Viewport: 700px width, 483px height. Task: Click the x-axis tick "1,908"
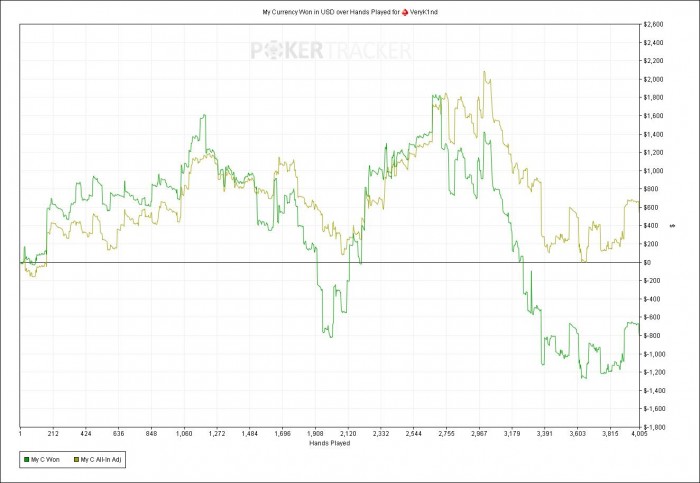[316, 433]
